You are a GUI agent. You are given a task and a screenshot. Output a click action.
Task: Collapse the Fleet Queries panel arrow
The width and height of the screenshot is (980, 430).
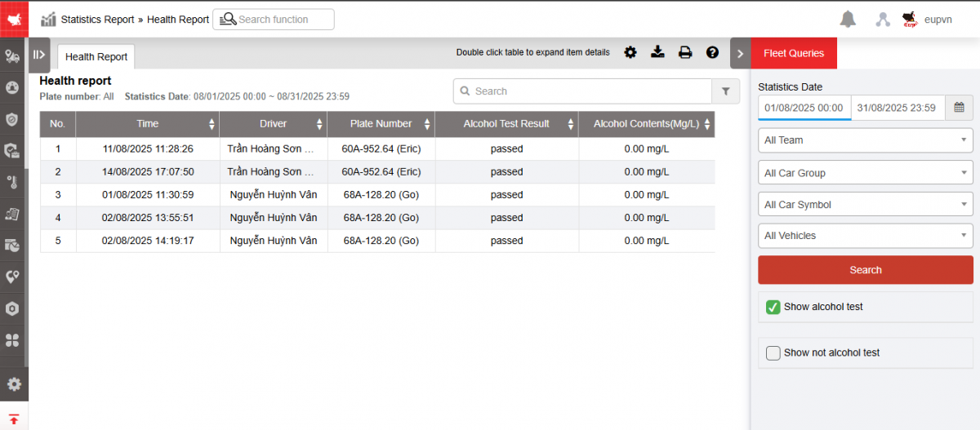tap(740, 53)
